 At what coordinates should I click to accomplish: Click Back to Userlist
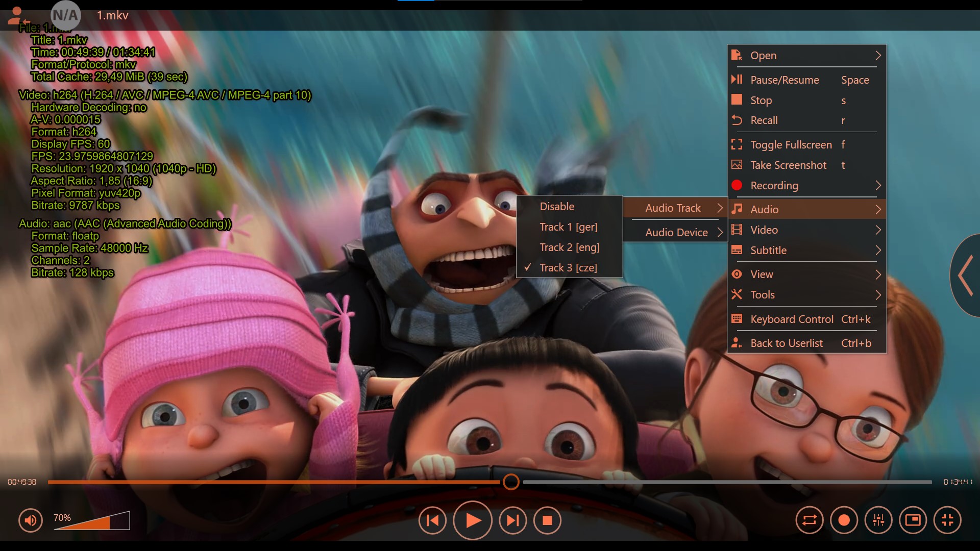786,343
